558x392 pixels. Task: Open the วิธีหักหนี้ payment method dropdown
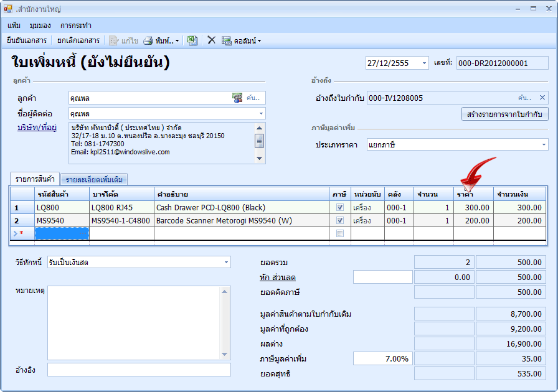pyautogui.click(x=224, y=263)
